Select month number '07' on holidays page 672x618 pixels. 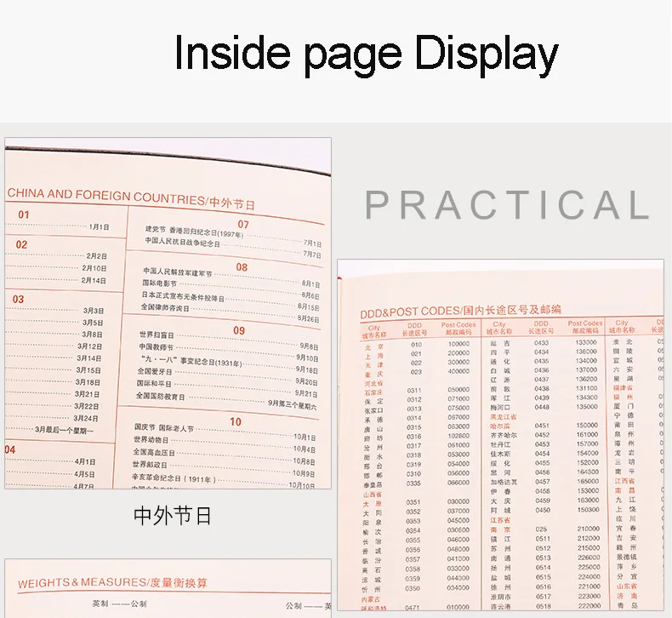(243, 224)
